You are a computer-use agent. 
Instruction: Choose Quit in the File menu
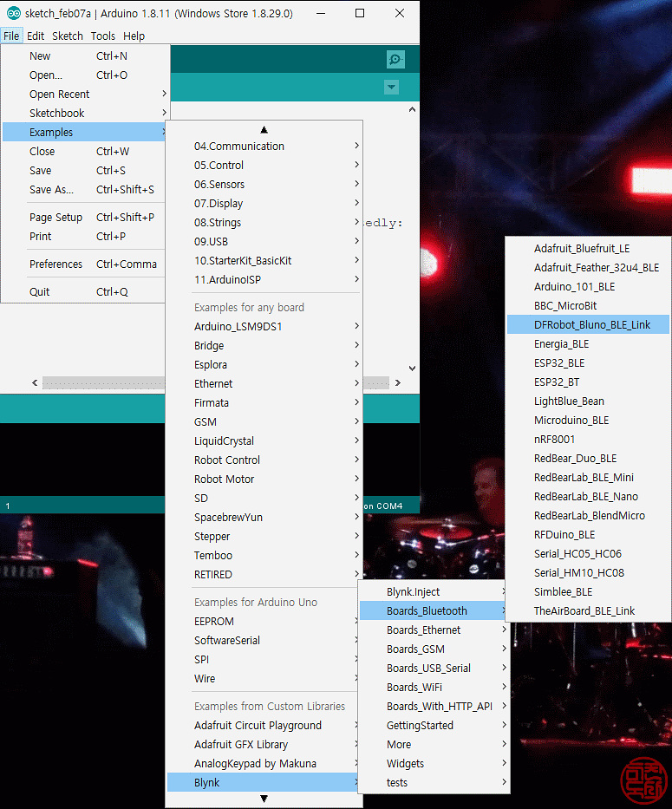84,292
